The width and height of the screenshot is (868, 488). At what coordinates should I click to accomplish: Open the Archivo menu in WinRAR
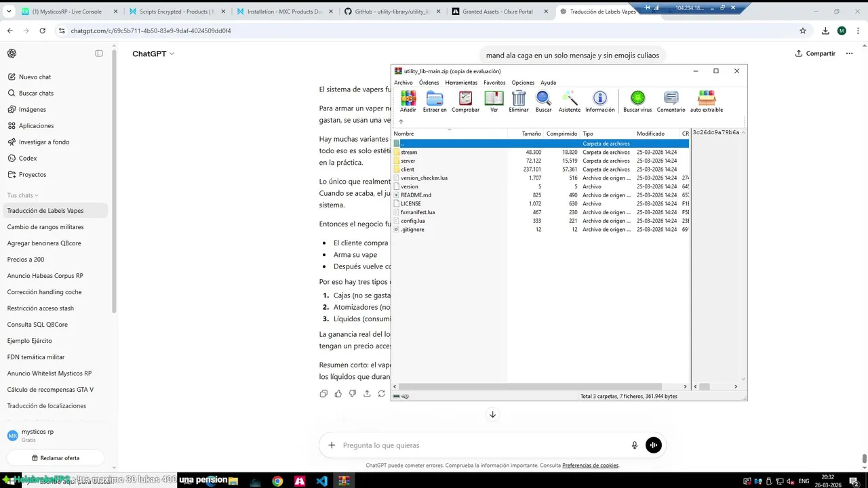click(x=403, y=83)
